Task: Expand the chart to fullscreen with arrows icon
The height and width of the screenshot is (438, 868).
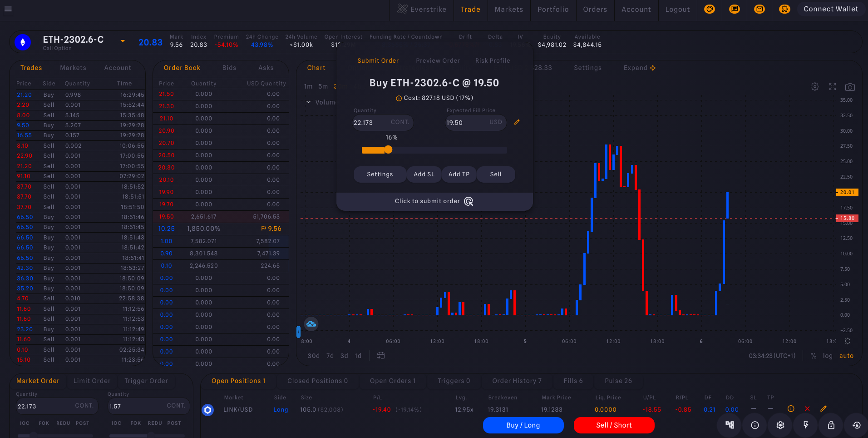Action: click(x=833, y=86)
